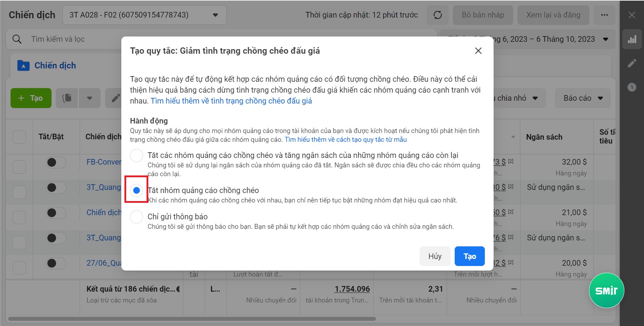Open the SMIT floating widget
This screenshot has width=644, height=326.
606,291
